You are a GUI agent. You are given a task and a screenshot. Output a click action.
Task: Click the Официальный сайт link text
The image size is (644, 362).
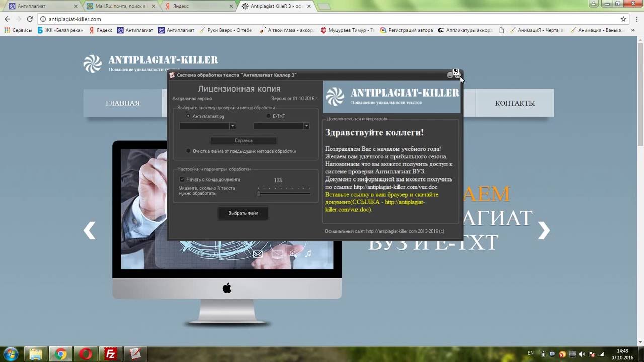click(384, 231)
